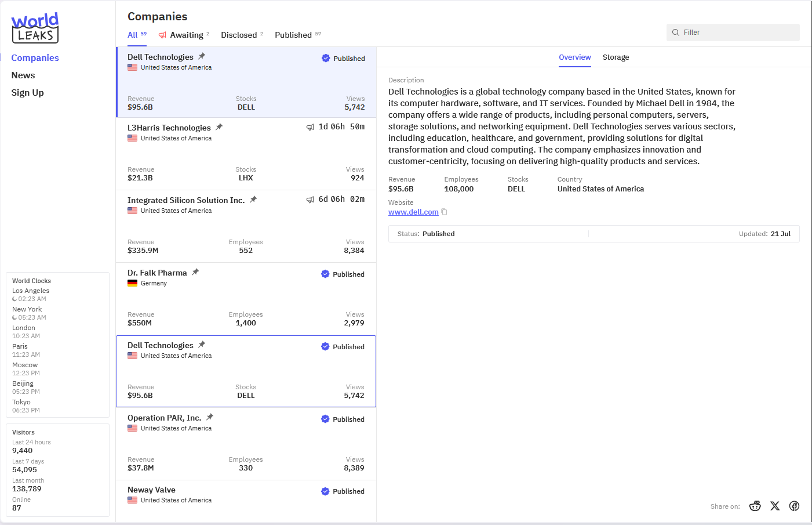Copy the website URL with the copy icon
This screenshot has height=525, width=812.
445,212
